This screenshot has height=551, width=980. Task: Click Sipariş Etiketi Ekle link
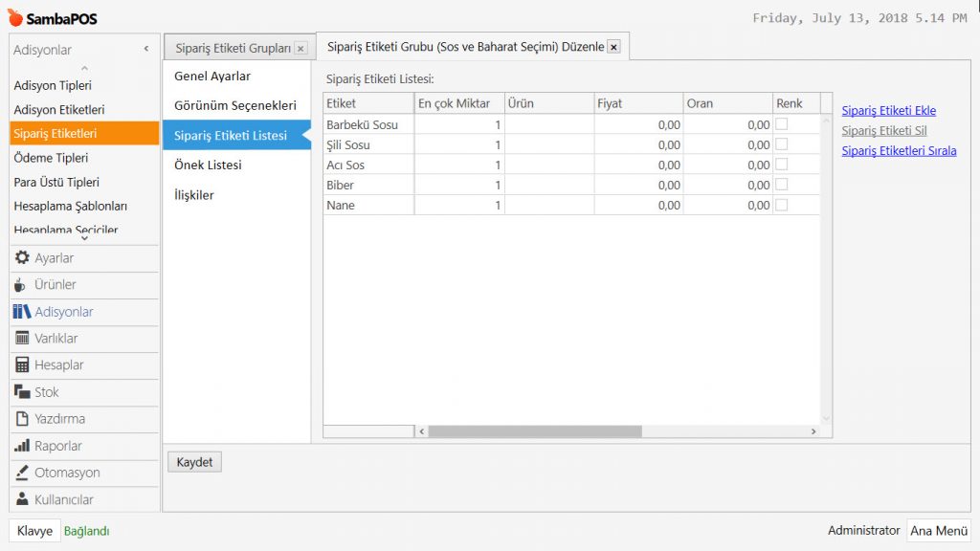point(888,111)
